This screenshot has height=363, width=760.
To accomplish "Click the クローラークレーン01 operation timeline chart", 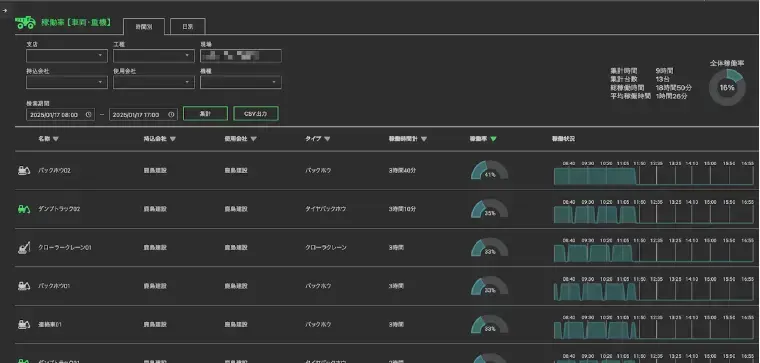I will click(654, 250).
